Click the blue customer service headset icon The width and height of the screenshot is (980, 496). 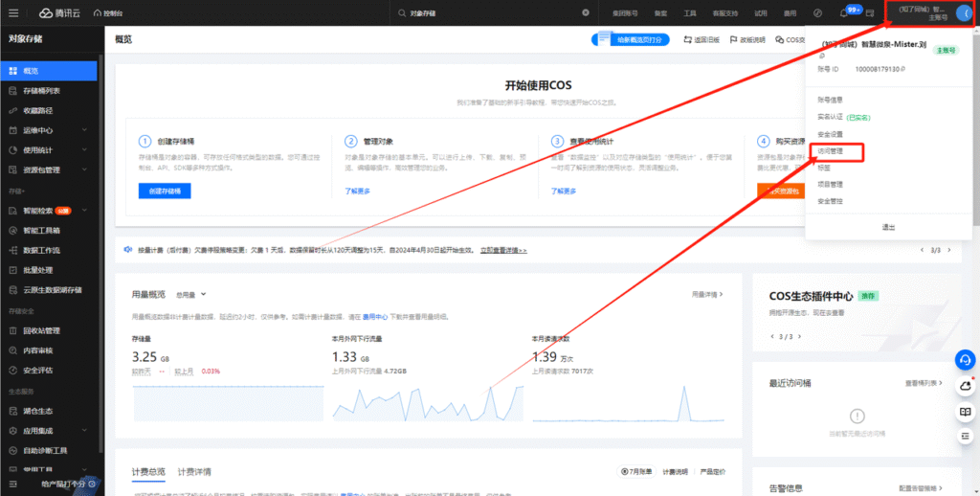point(966,359)
